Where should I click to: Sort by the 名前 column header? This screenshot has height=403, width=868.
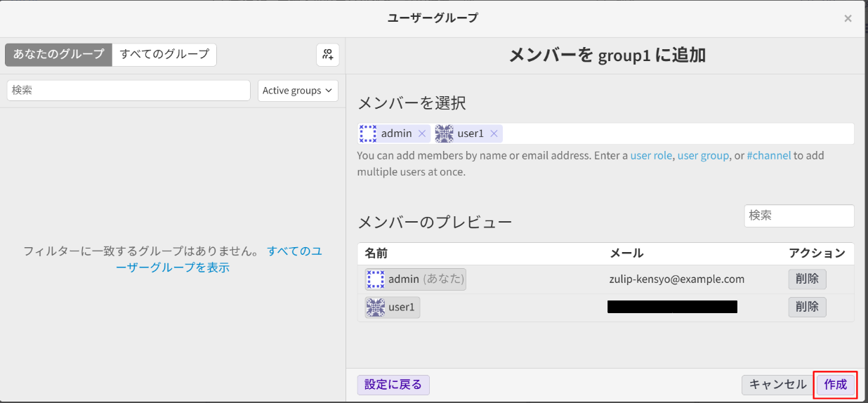[x=376, y=253]
